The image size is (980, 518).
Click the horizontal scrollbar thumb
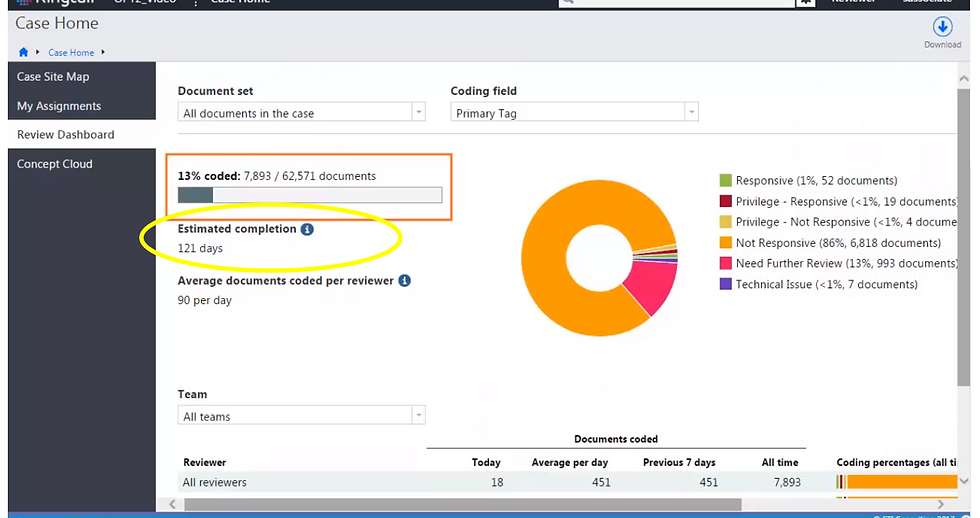[462, 504]
